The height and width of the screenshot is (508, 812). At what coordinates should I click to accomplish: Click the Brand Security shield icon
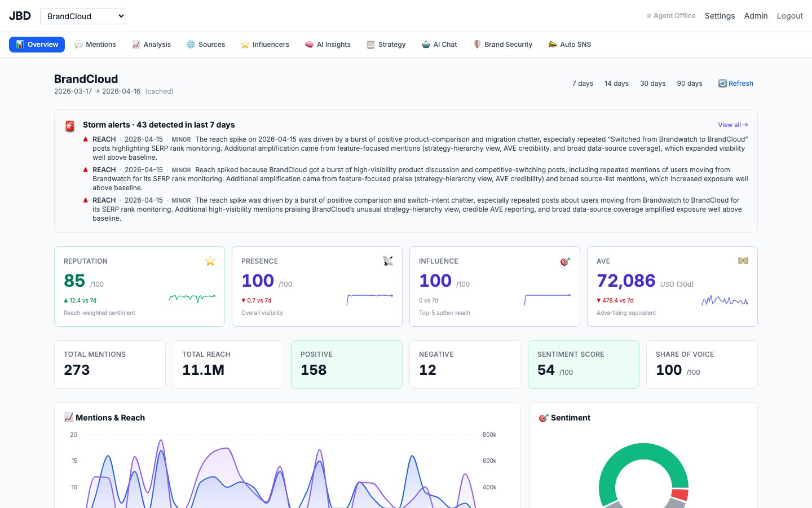coord(477,45)
